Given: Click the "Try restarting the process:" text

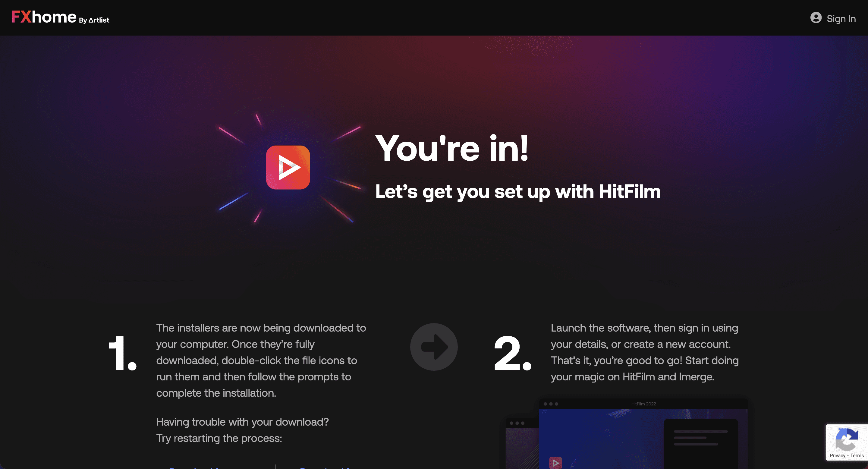Looking at the screenshot, I should coord(219,438).
